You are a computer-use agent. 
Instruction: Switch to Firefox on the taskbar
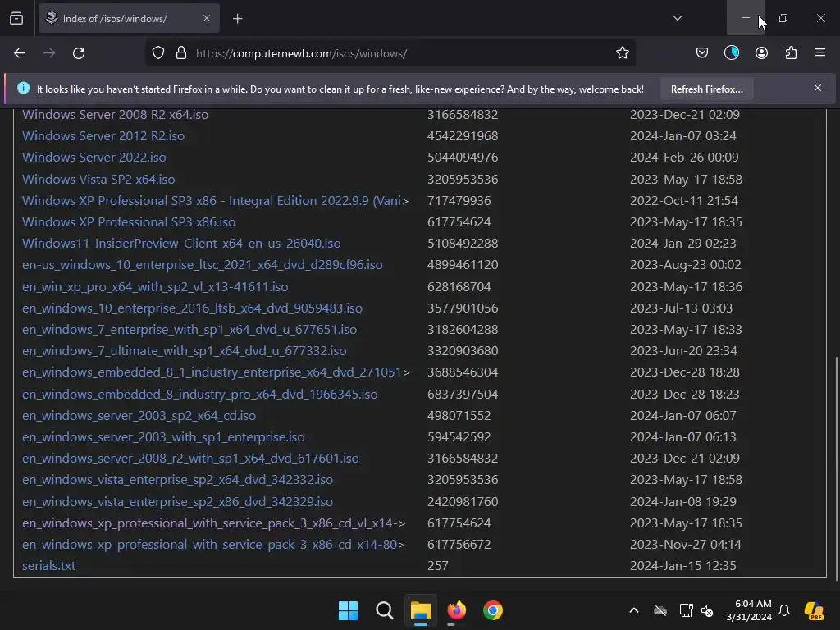pos(456,610)
